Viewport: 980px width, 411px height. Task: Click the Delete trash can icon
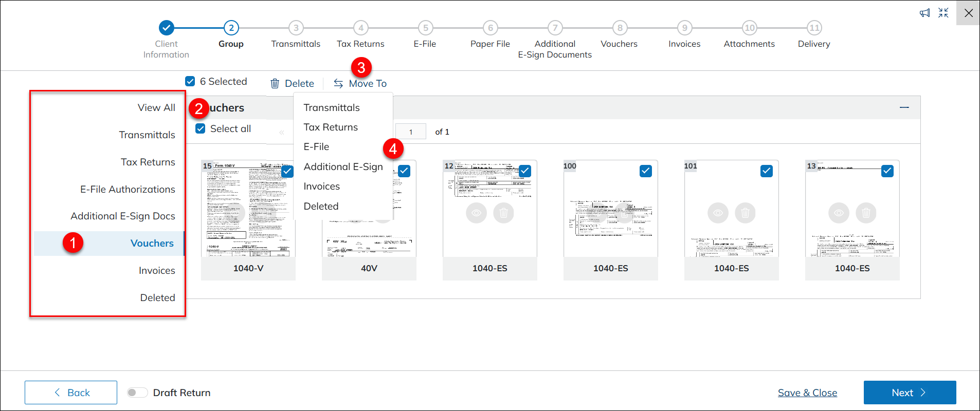pyautogui.click(x=275, y=84)
